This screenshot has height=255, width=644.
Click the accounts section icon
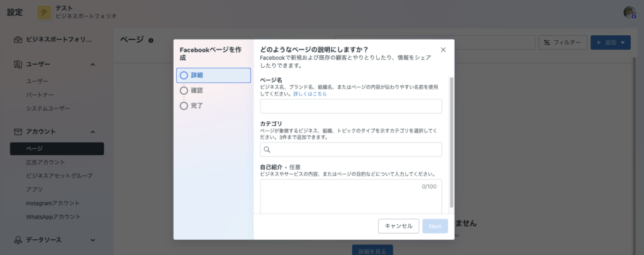coord(18,131)
